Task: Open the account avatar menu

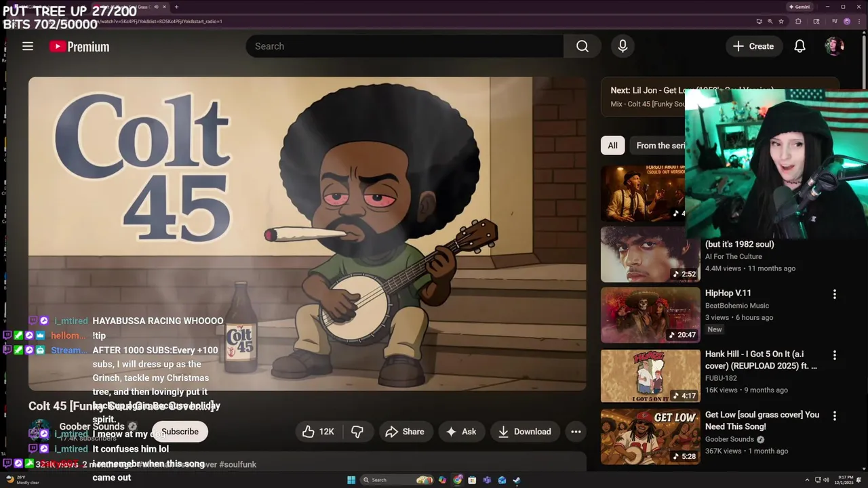Action: [834, 46]
